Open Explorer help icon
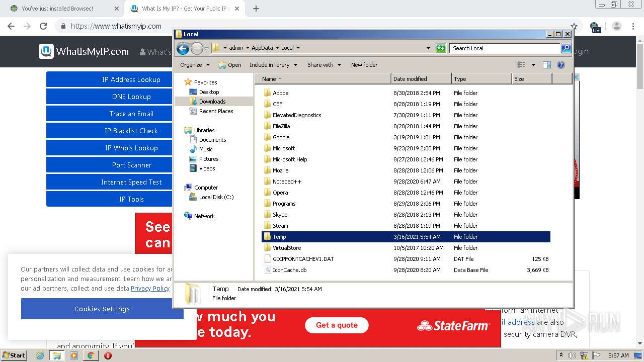644x362 pixels. tap(561, 65)
